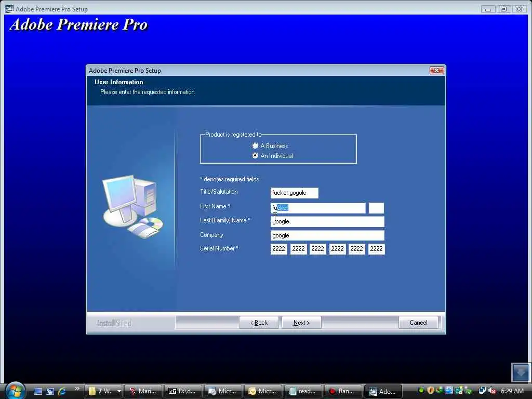The image size is (532, 399).
Task: Minimize the outer Premiere Pro Setup window
Action: [488, 9]
